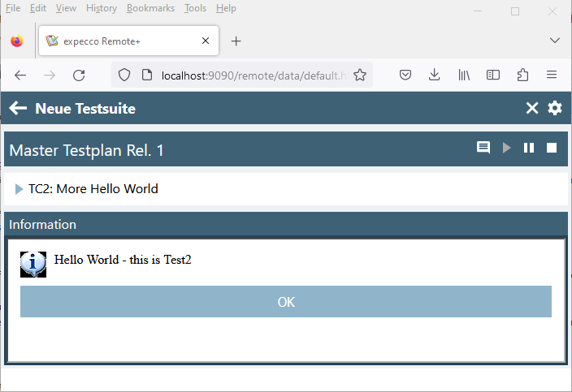
Task: Start the Master Testplan with the play icon
Action: point(507,148)
